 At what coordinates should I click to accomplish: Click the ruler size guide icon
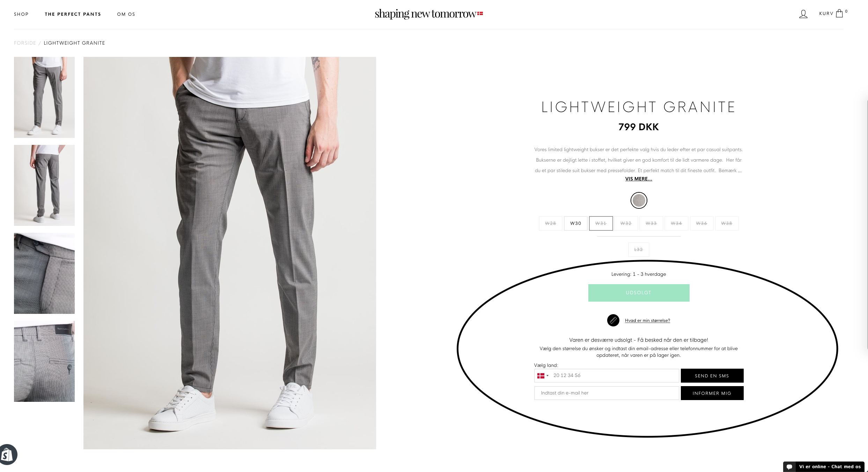(x=613, y=320)
